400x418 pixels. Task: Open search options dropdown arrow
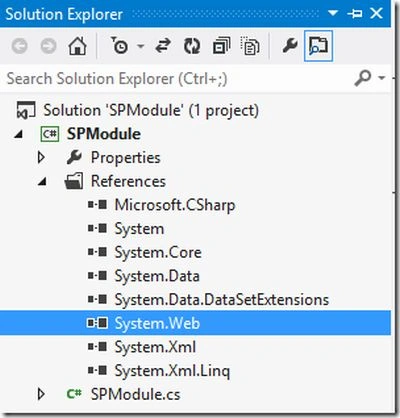381,78
